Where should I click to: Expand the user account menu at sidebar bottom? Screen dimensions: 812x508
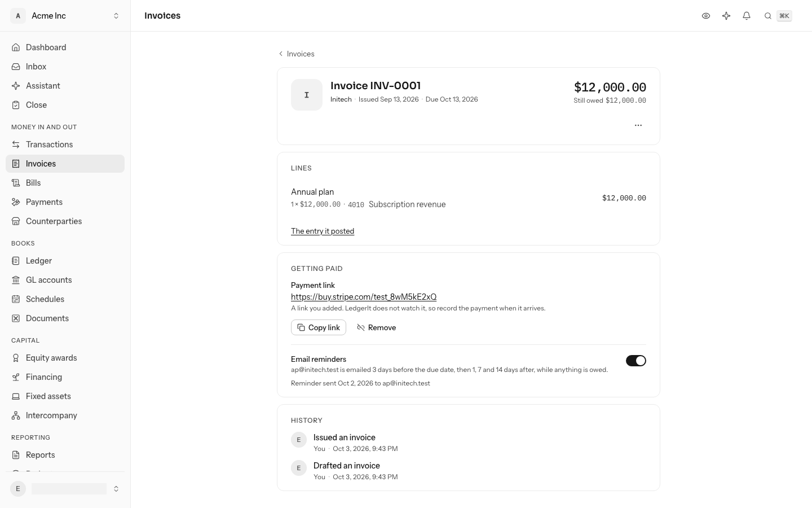coord(65,489)
